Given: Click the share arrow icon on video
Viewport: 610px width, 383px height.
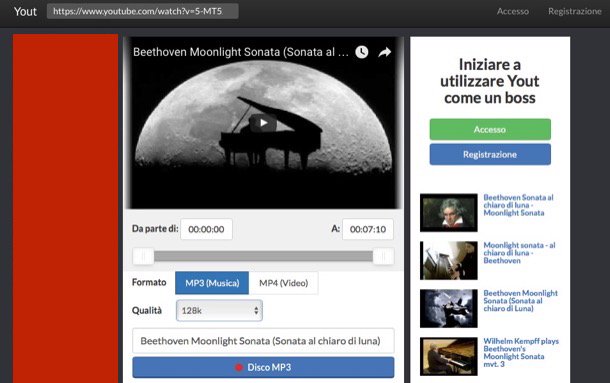Looking at the screenshot, I should [x=384, y=52].
